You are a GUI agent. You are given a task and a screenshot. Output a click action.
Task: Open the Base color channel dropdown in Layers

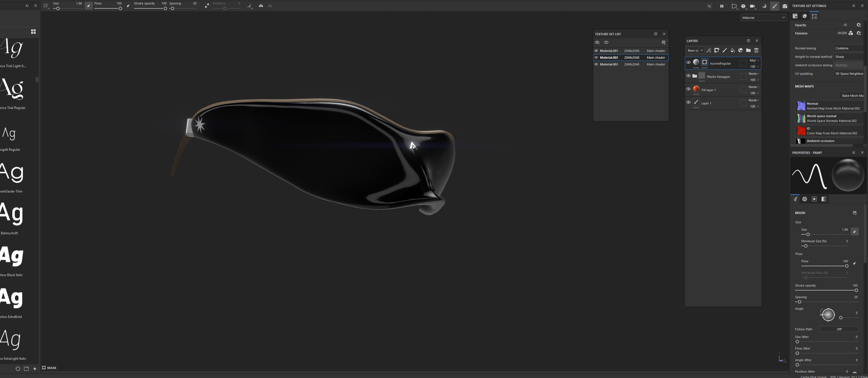pyautogui.click(x=695, y=51)
